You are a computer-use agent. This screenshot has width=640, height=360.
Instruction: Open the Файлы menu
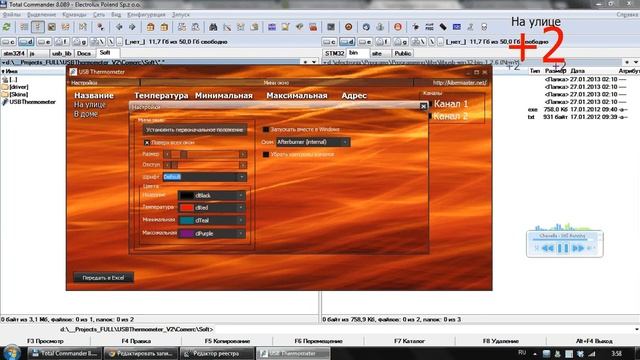coord(12,14)
